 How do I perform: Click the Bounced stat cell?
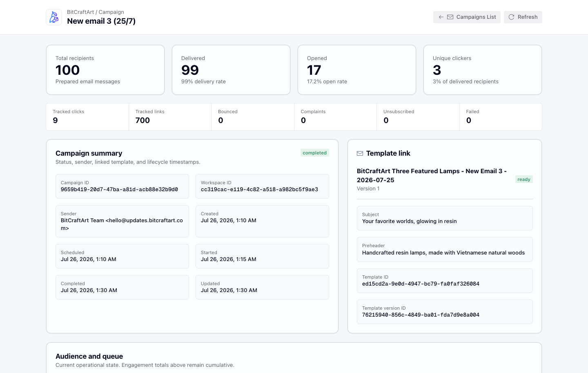253,117
